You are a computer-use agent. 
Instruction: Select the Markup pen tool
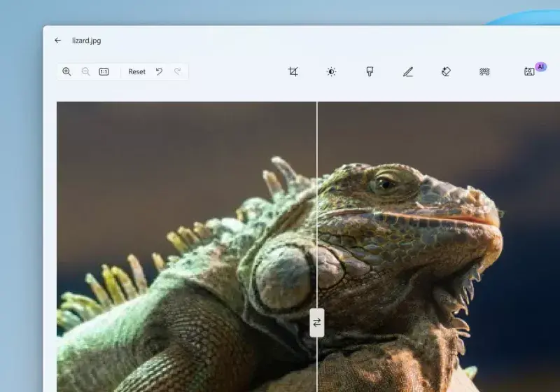(408, 71)
